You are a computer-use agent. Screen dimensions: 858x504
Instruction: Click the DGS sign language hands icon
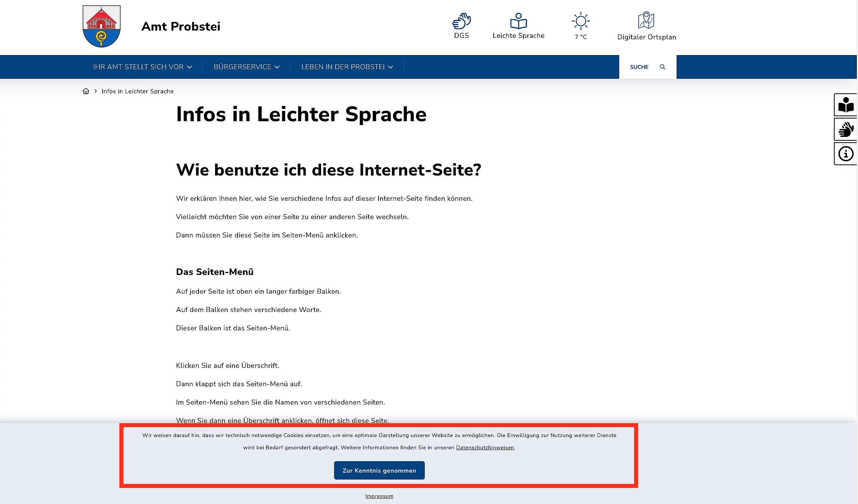click(x=461, y=21)
